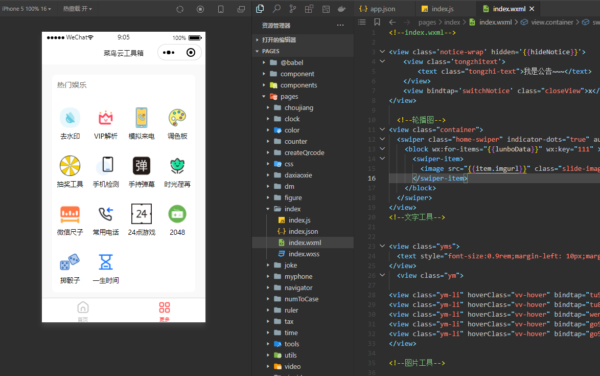600x376 pixels.
Task: Open the 2048 game icon
Action: pos(177,214)
